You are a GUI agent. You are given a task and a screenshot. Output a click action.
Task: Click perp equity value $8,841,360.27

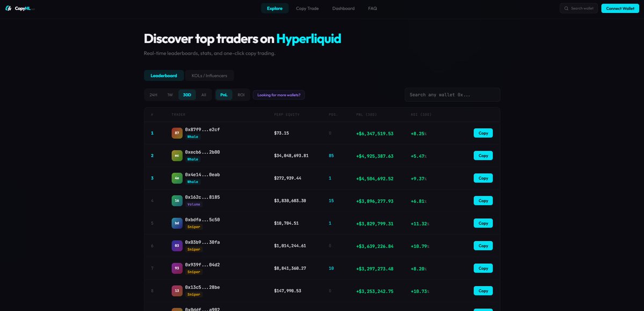click(290, 268)
